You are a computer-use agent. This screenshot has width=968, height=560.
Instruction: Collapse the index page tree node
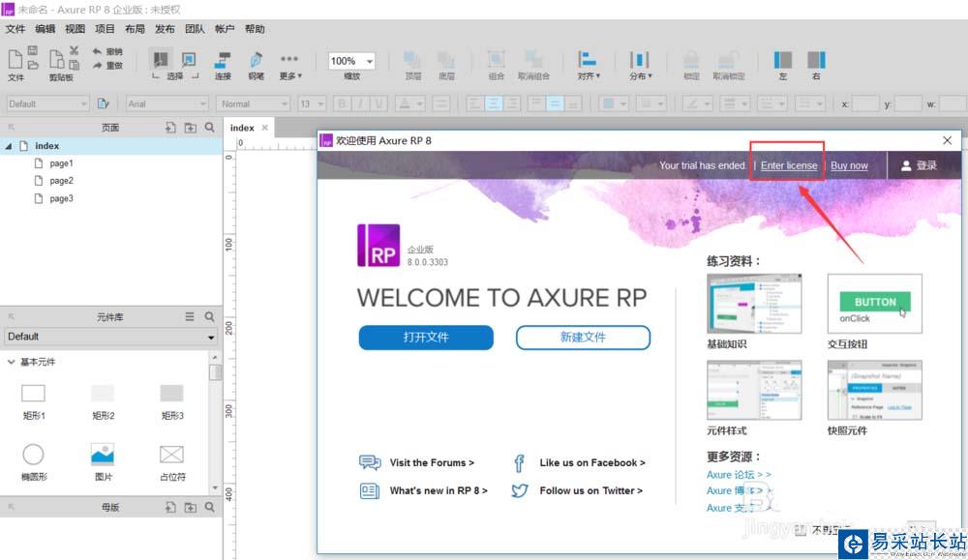pos(9,146)
